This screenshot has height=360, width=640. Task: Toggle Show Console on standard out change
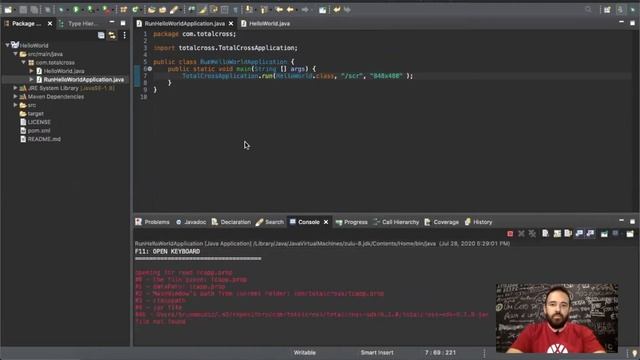tap(579, 233)
